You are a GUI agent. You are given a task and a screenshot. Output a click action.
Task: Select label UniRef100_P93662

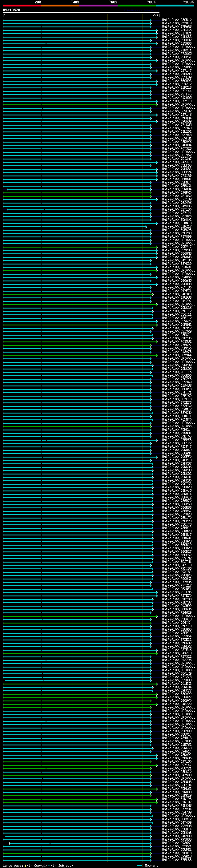(177, 843)
